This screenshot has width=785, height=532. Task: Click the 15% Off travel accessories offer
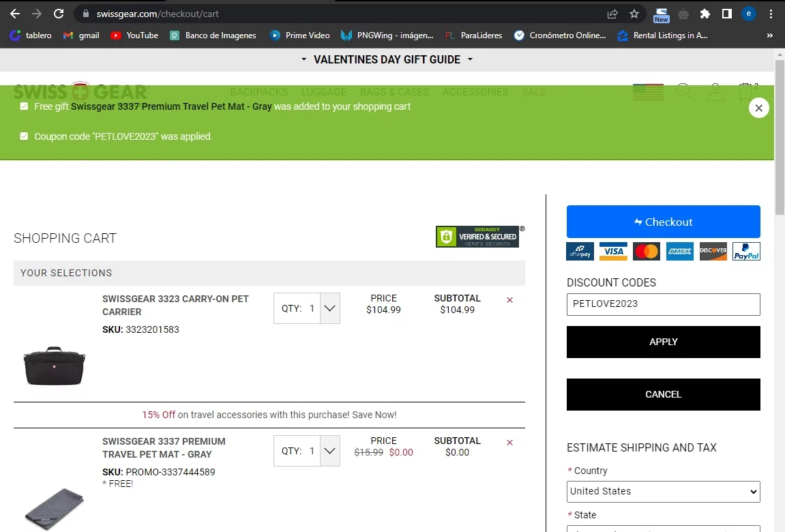(x=269, y=415)
